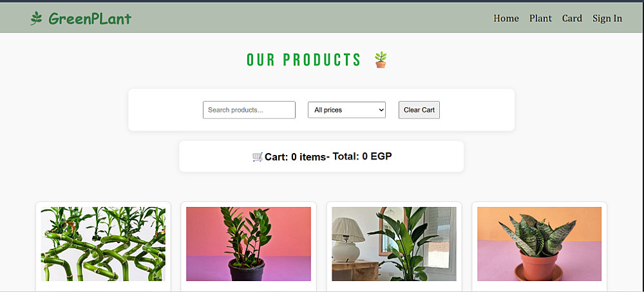This screenshot has width=644, height=292.
Task: Click the potted plant emoji beside Our Products
Action: [381, 59]
